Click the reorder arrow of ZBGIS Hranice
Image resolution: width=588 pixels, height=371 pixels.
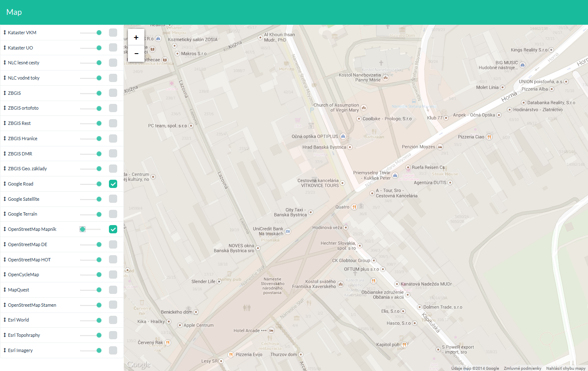[x=5, y=139]
